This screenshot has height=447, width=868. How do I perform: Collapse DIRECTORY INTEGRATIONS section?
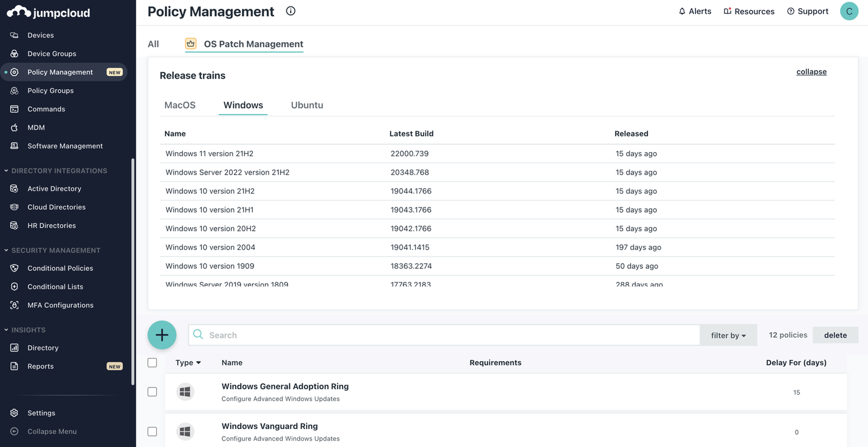tap(56, 171)
